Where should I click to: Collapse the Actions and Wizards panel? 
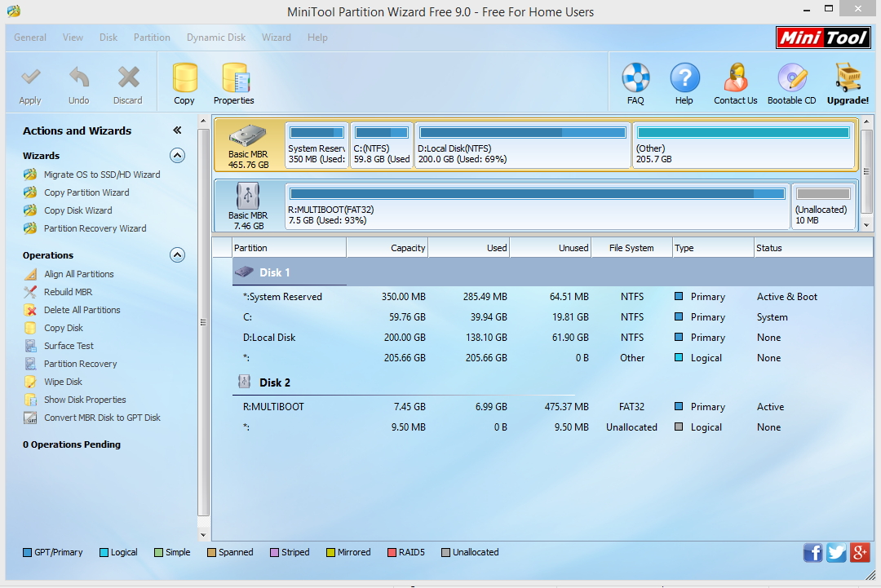click(177, 130)
